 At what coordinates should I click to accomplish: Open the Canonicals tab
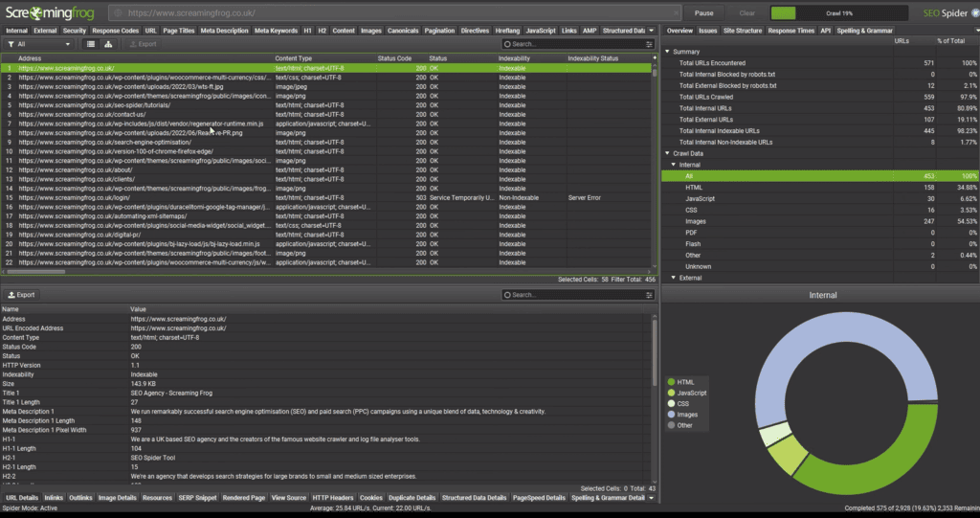(x=403, y=30)
